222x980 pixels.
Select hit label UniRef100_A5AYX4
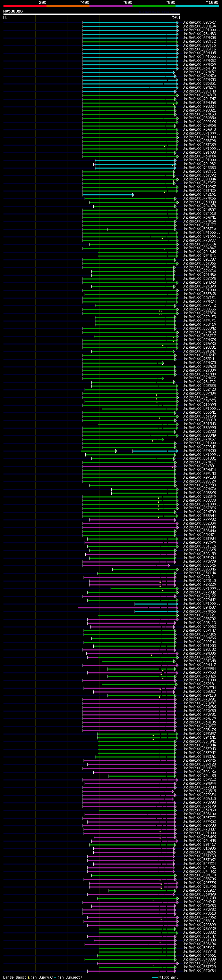(199, 156)
